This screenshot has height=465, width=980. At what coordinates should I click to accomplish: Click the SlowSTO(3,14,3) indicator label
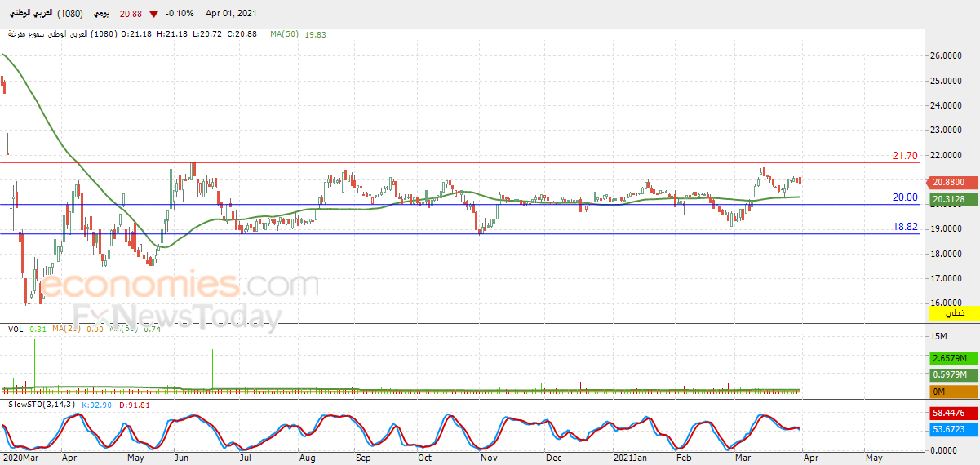pyautogui.click(x=42, y=405)
